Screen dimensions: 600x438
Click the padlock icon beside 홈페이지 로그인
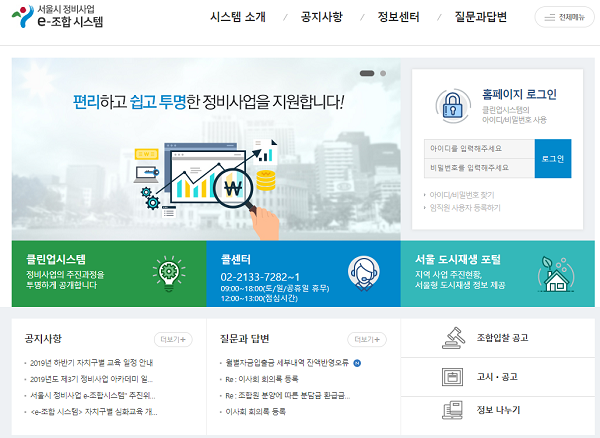451,104
